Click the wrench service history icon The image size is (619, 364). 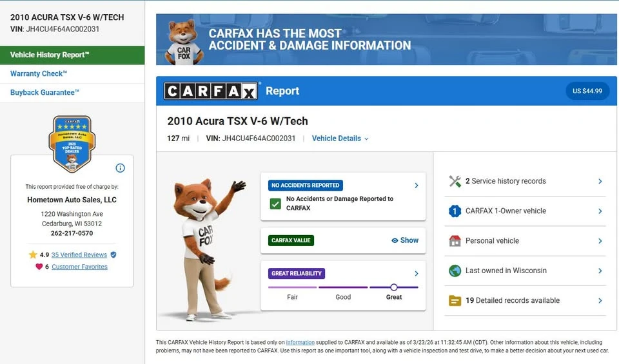pos(455,181)
